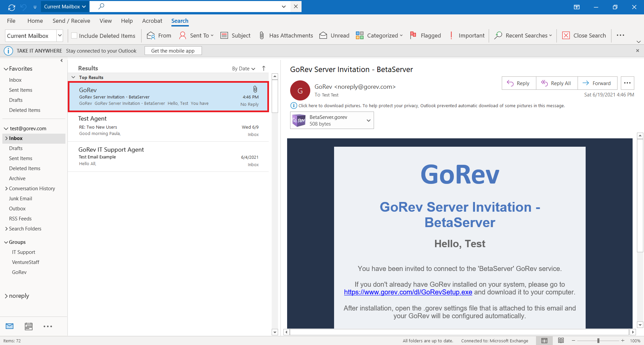Collapse the test@gorev.com account
The width and height of the screenshot is (644, 345).
pyautogui.click(x=6, y=129)
